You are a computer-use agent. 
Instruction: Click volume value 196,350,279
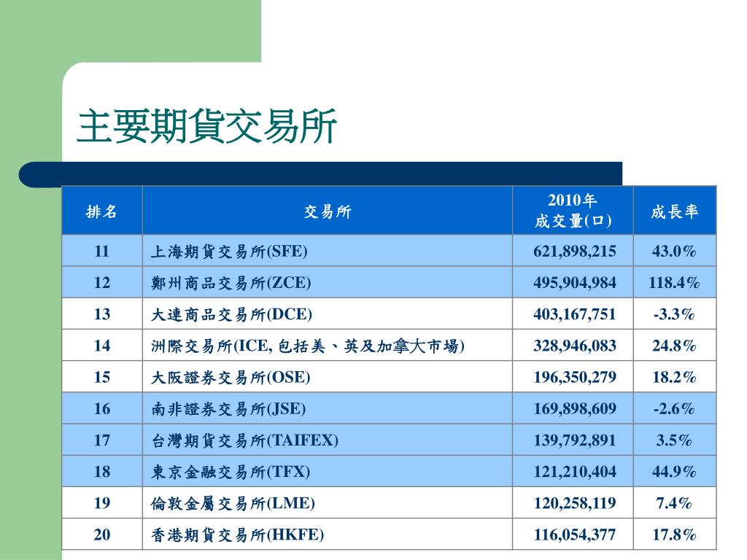click(x=575, y=377)
